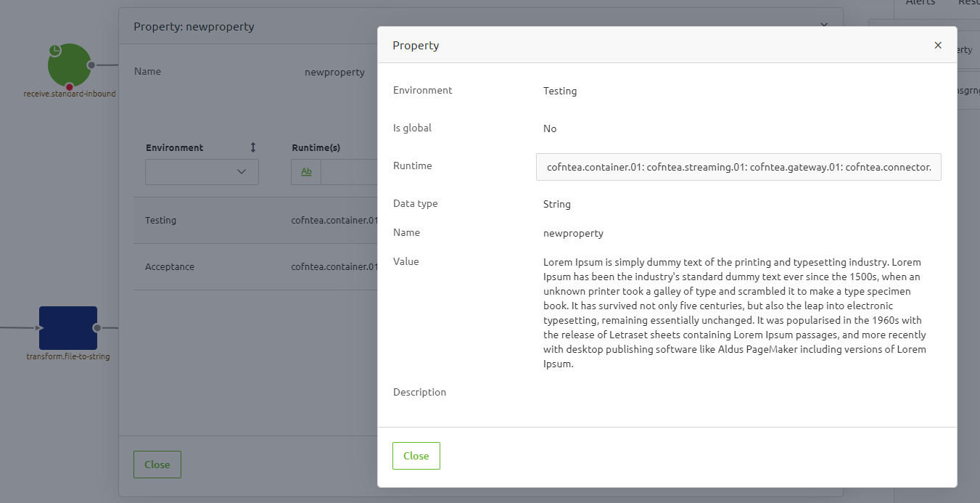Collapse the Property: newproperty panel chevron
This screenshot has height=503, width=980.
point(824,25)
